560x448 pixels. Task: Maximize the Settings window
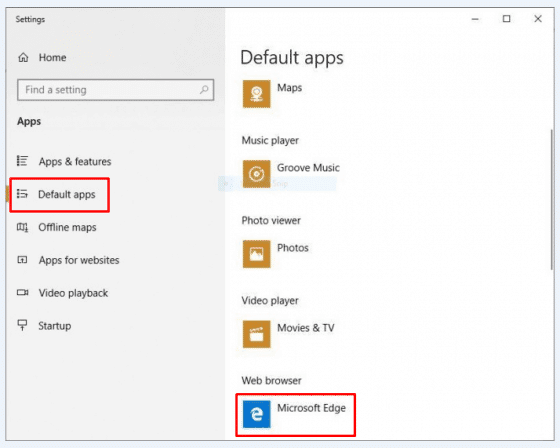(506, 19)
